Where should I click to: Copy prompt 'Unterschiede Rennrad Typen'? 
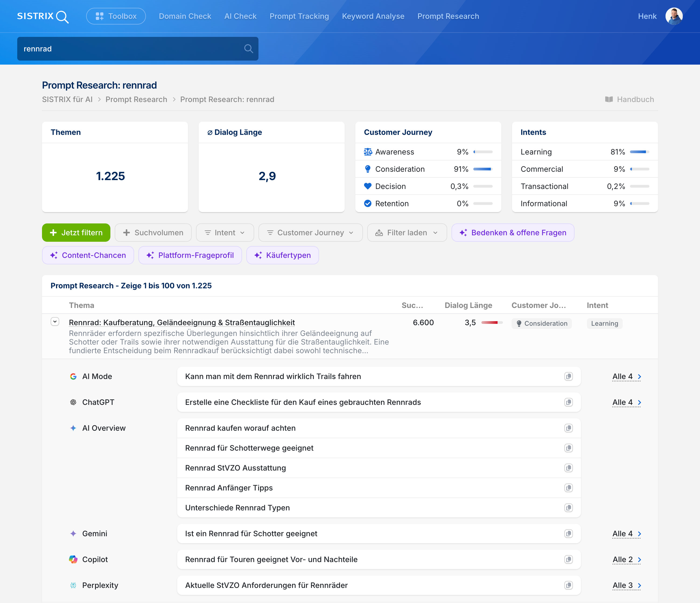(569, 508)
